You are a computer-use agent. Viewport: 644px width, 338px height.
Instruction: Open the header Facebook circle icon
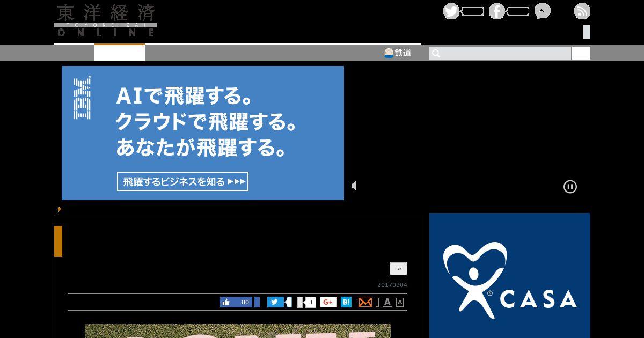coord(497,11)
